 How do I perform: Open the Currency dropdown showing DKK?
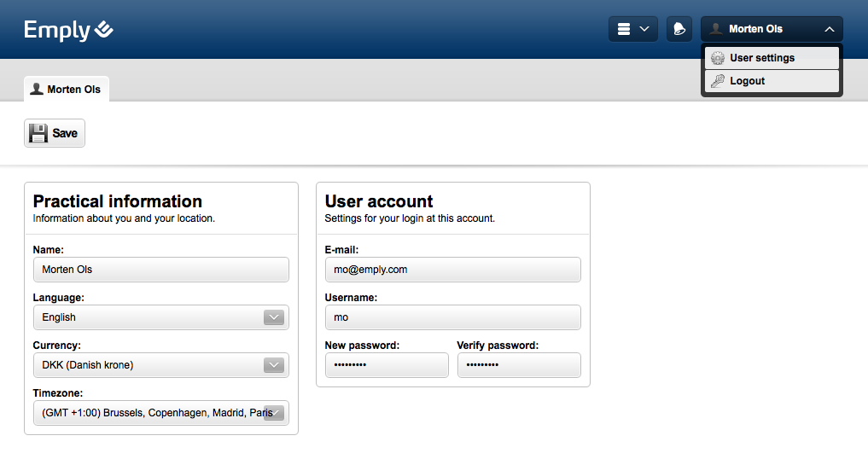160,365
